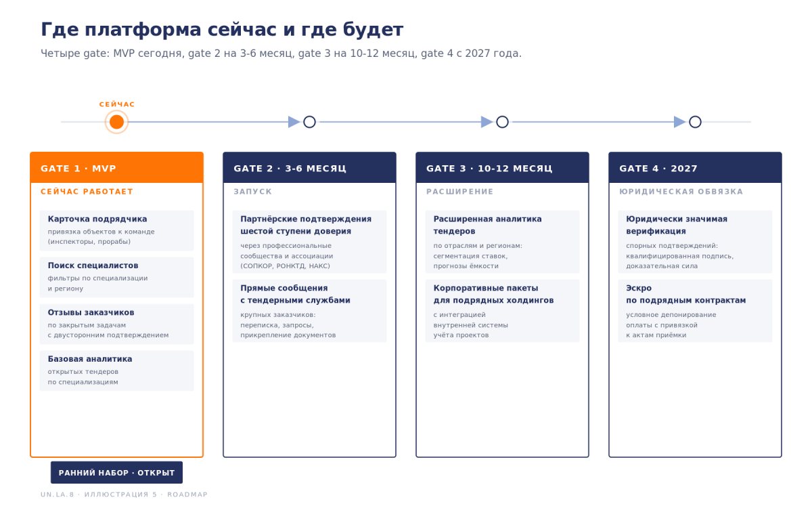Click the arrowhead pointing to Gate 3 marker
This screenshot has width=812, height=508.
click(487, 122)
